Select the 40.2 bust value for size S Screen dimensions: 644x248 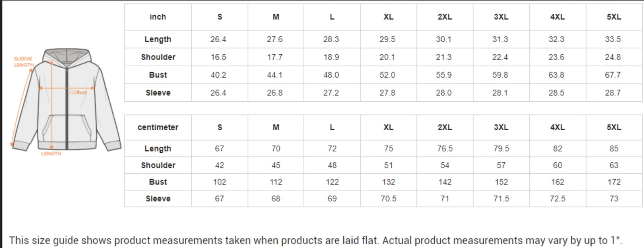(x=218, y=75)
